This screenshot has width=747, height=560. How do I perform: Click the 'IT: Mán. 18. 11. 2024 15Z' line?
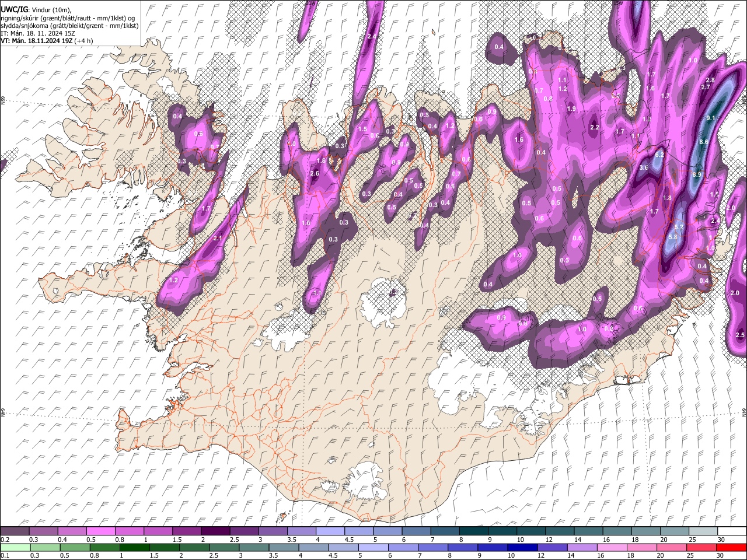[38, 33]
